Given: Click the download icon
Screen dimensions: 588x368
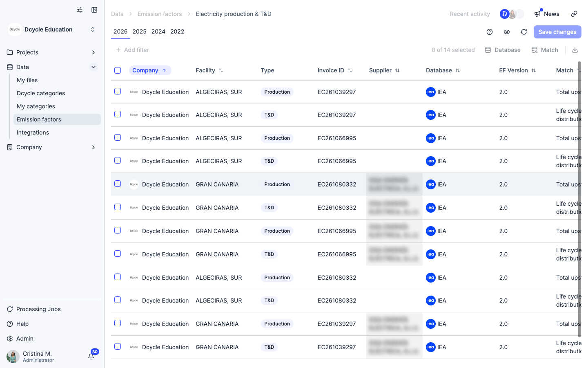Looking at the screenshot, I should tap(575, 50).
